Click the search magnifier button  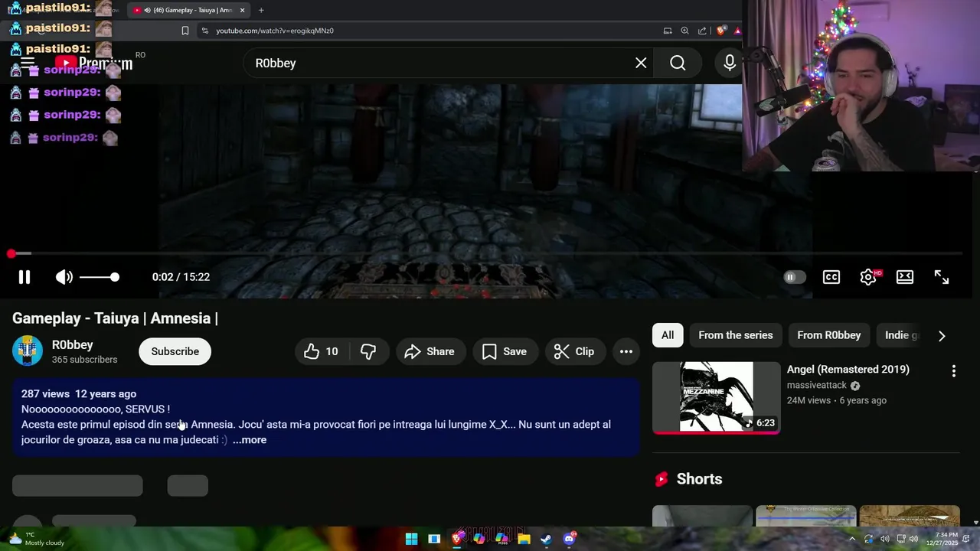(678, 63)
